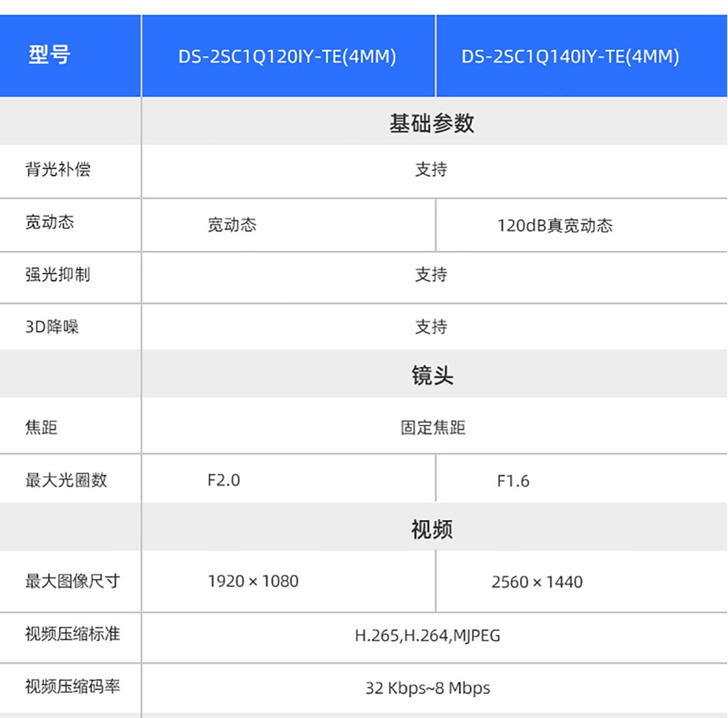Click the 基础参数 section heading
728x718 pixels.
click(432, 124)
